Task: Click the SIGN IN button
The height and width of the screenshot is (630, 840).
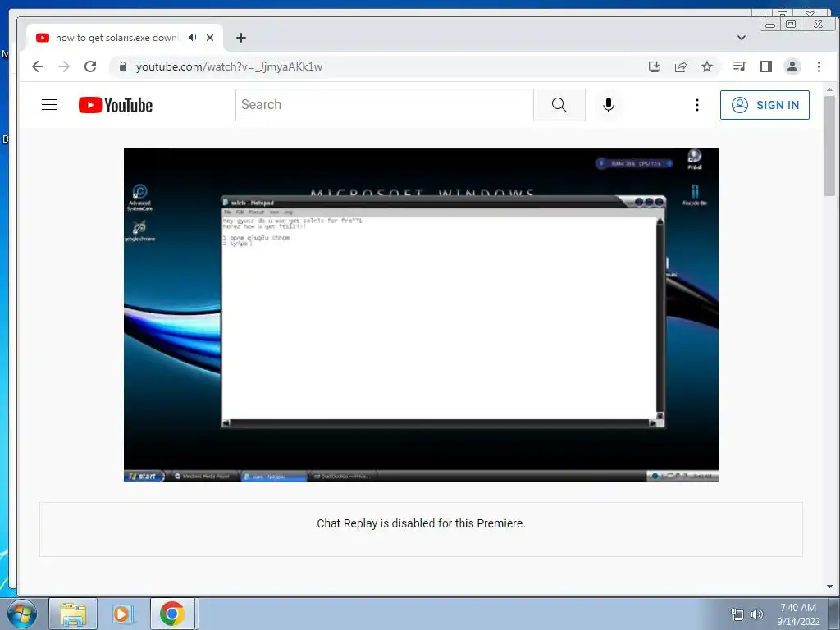Action: point(765,105)
